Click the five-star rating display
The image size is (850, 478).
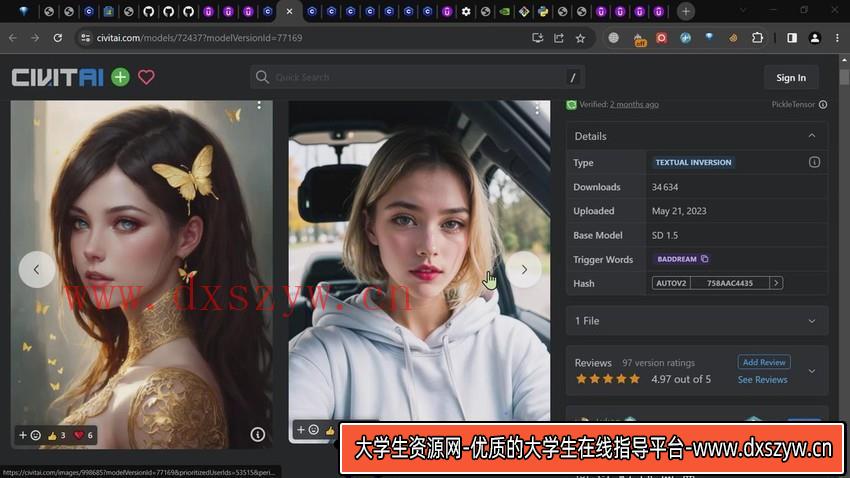[x=608, y=379]
